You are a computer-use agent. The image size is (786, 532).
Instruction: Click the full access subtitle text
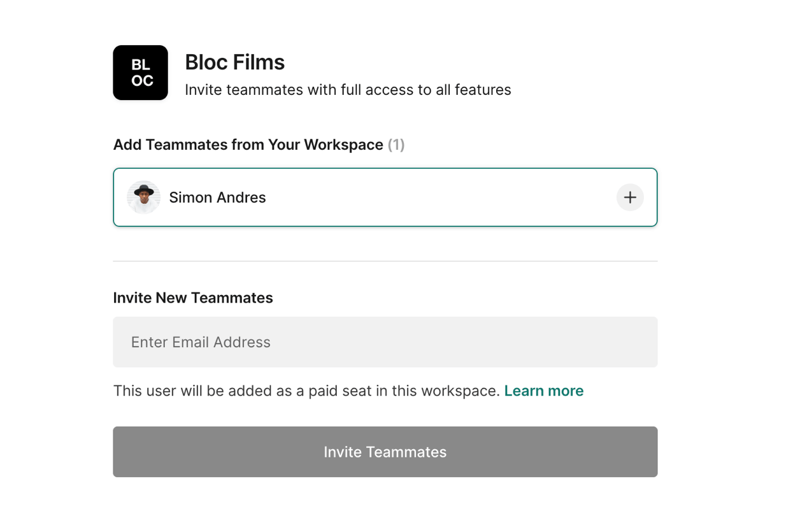pyautogui.click(x=348, y=90)
